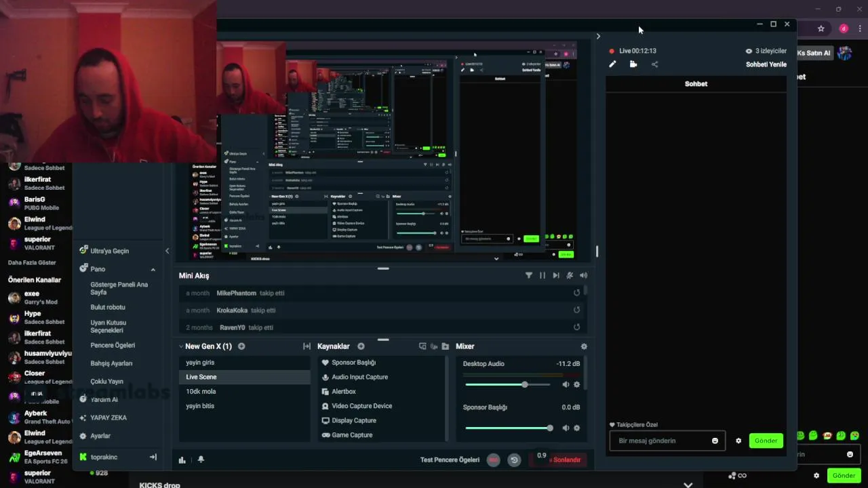Collapse the Streamlabs sidebar with the arrow
The width and height of the screenshot is (868, 488).
[167, 251]
